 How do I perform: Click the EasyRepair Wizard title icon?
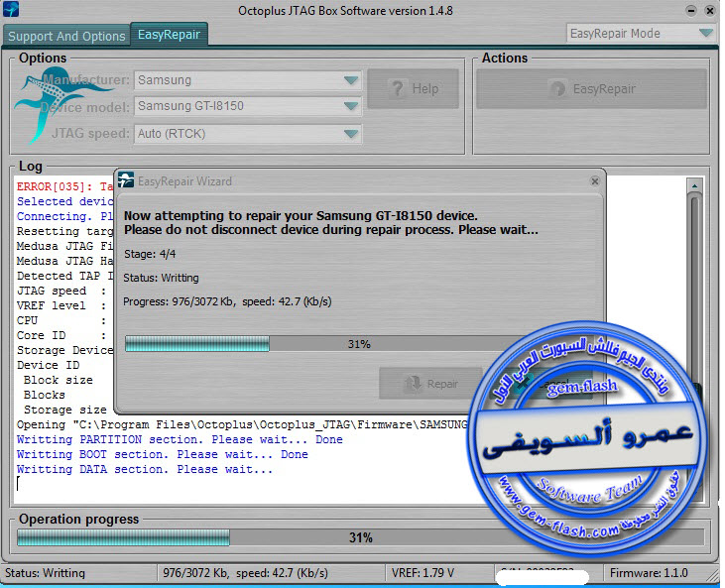(126, 180)
